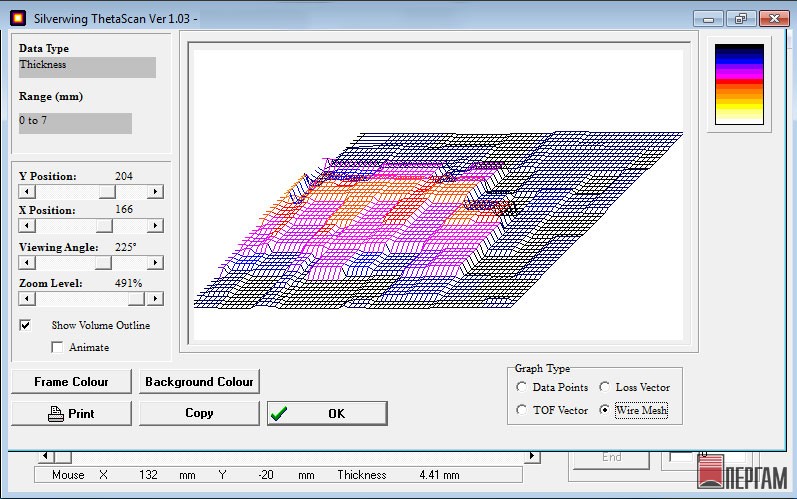Enable the Animate checkbox
Viewport: 797px width, 499px height.
(57, 347)
